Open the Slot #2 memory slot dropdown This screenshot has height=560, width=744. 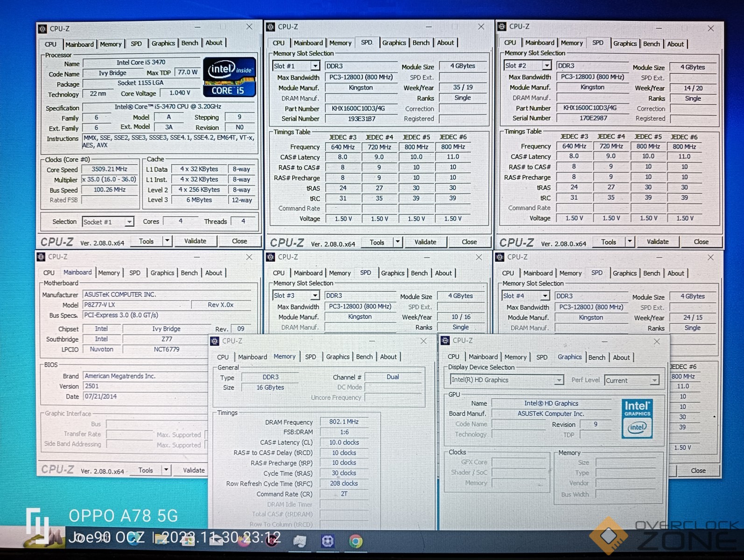(547, 65)
